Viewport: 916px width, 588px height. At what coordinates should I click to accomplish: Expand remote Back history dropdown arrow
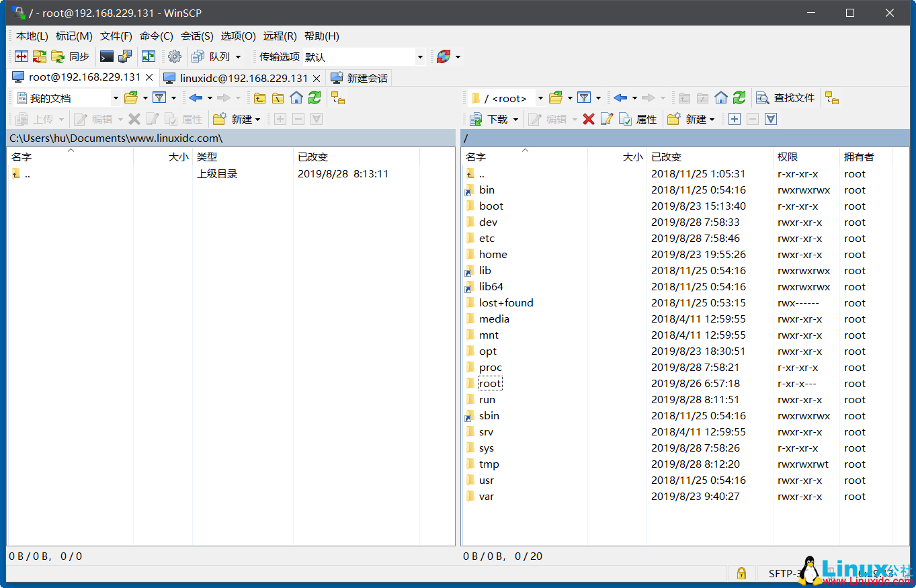(x=634, y=98)
